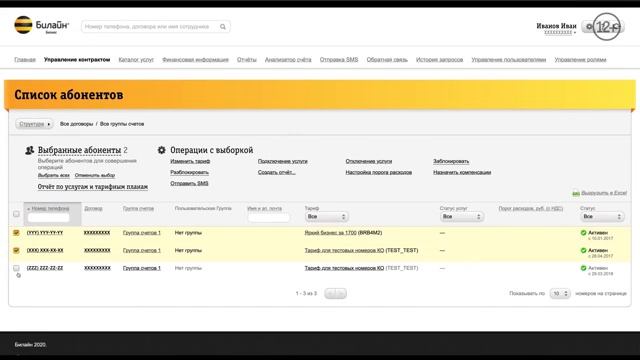
Task: Uncheck the (XXX) XXX-XX-XX subscriber row
Action: pyautogui.click(x=16, y=250)
